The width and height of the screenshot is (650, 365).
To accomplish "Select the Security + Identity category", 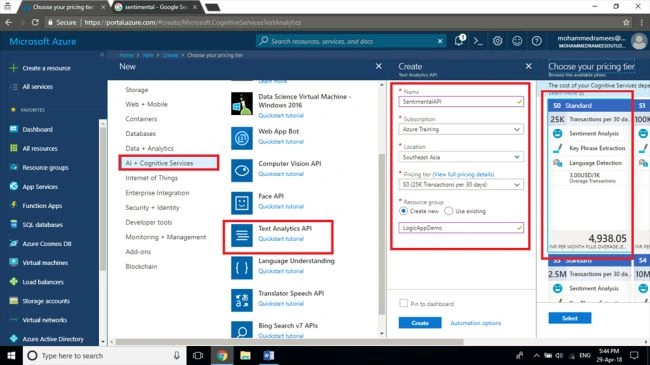I will point(152,207).
